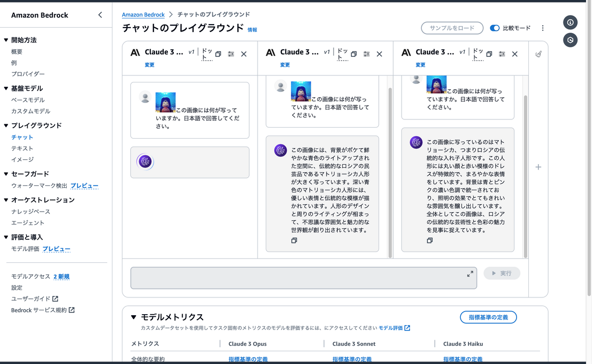Collapse the 評価と導入 section
The width and height of the screenshot is (592, 364).
click(x=6, y=237)
